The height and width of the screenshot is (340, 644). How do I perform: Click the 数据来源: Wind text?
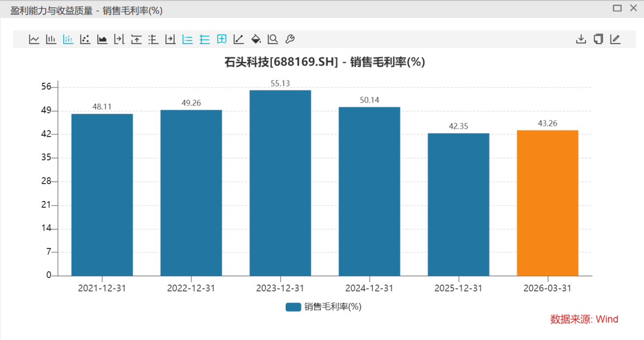pos(584,320)
